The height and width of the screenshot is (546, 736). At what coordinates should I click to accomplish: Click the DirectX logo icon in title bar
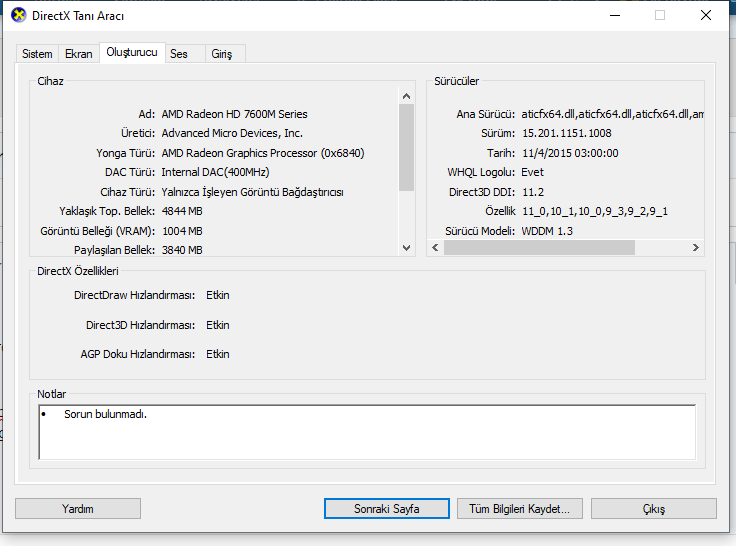[x=19, y=15]
